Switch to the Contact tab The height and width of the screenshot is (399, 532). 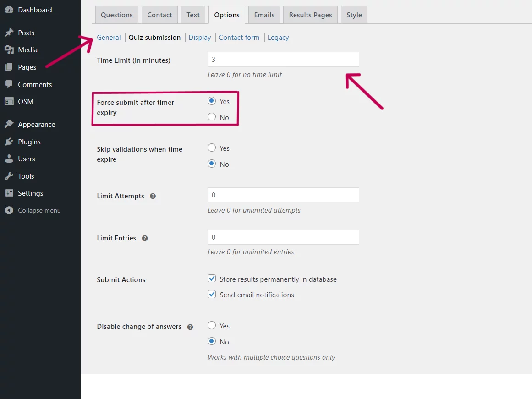point(159,15)
